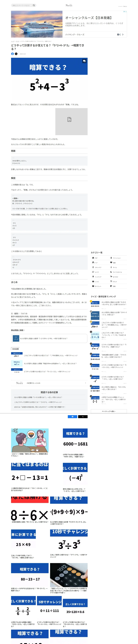
Task: Select the ヘア hair icon category
Action: coord(93,263)
